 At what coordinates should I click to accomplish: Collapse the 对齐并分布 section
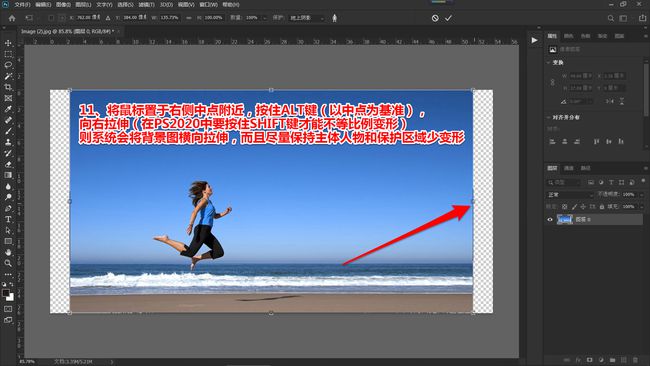click(548, 117)
